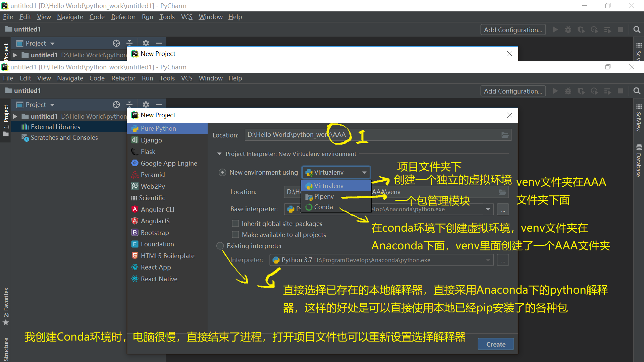Screen dimensions: 644x362
Task: Check Make available to all projects
Action: (235, 235)
